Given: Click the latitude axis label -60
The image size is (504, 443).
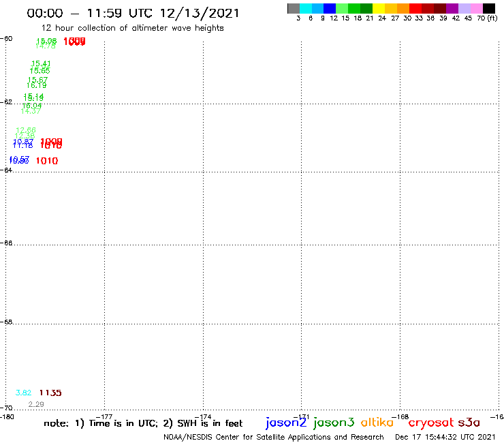Looking at the screenshot, I should [x=6, y=38].
